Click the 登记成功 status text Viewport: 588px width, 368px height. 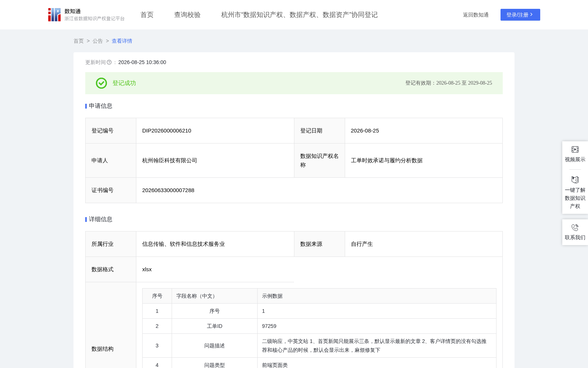point(124,83)
